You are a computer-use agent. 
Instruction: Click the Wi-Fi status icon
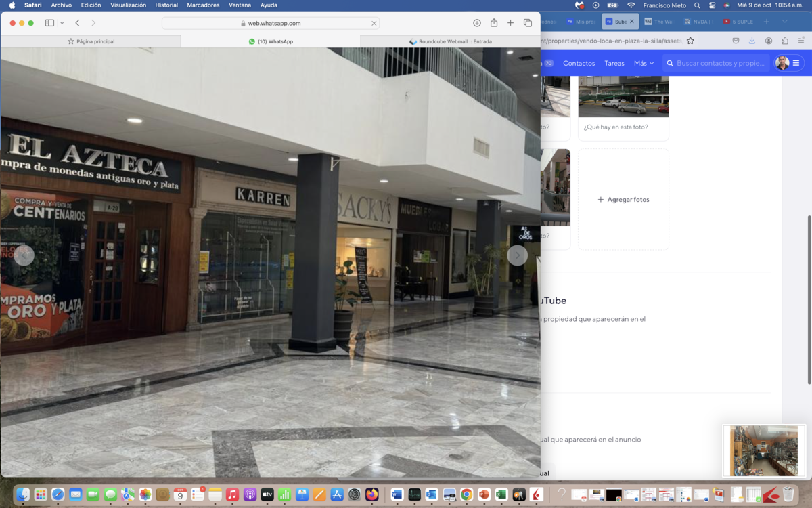click(631, 5)
